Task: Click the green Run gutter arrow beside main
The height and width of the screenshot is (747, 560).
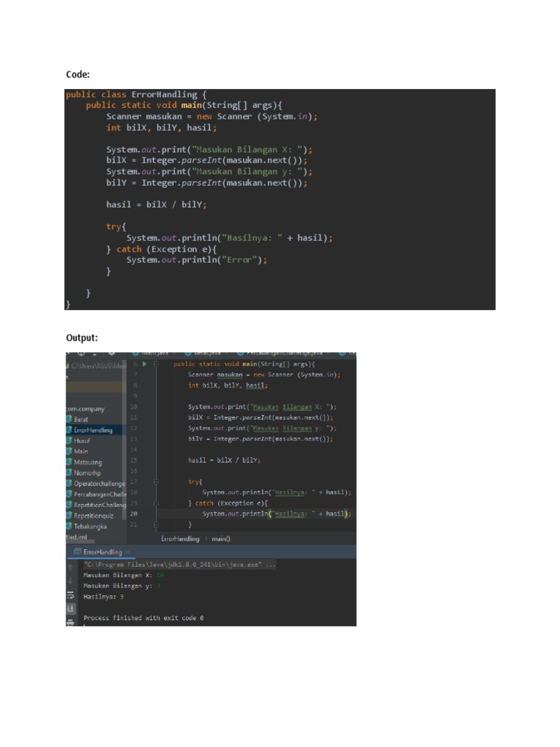Action: click(144, 364)
